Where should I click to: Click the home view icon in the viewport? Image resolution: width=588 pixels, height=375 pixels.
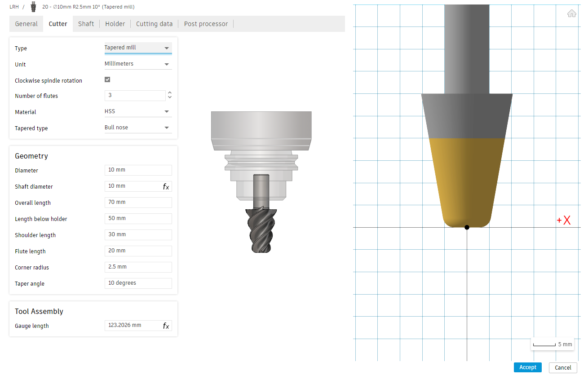(x=571, y=13)
